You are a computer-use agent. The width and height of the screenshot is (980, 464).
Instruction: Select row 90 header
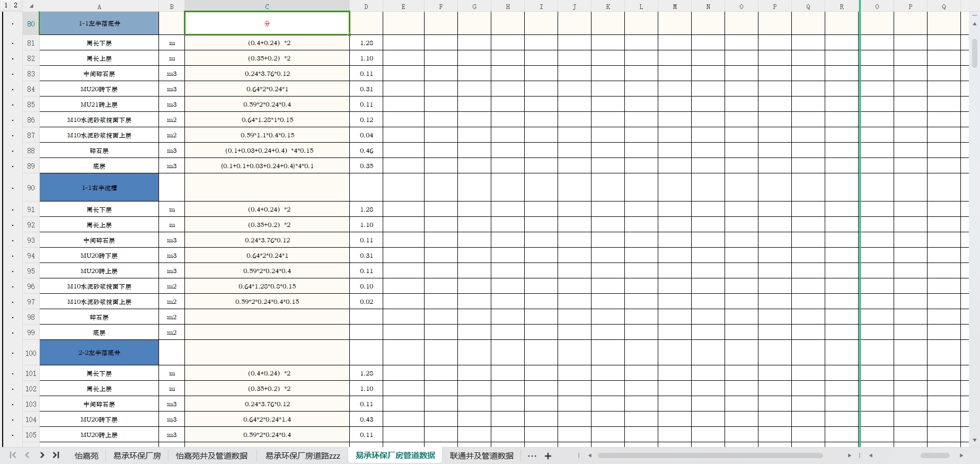(31, 188)
